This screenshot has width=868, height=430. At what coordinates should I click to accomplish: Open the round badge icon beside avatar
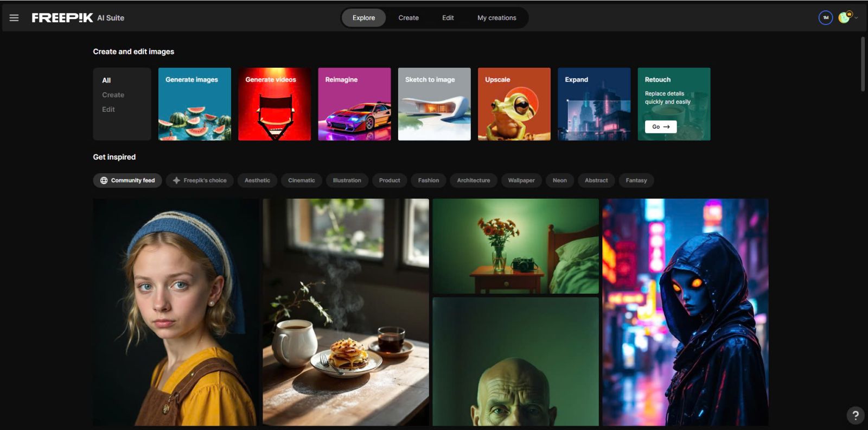[x=825, y=18]
